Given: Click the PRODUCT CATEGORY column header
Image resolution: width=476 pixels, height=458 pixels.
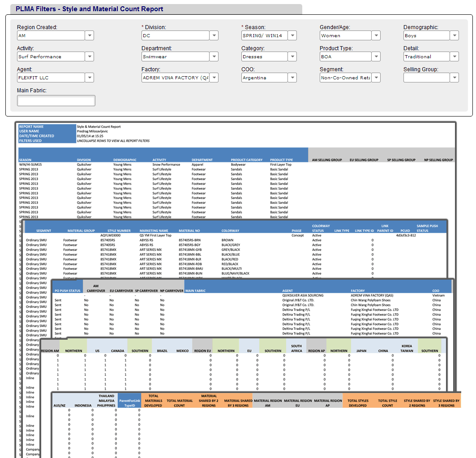Looking at the screenshot, I should pyautogui.click(x=246, y=160).
